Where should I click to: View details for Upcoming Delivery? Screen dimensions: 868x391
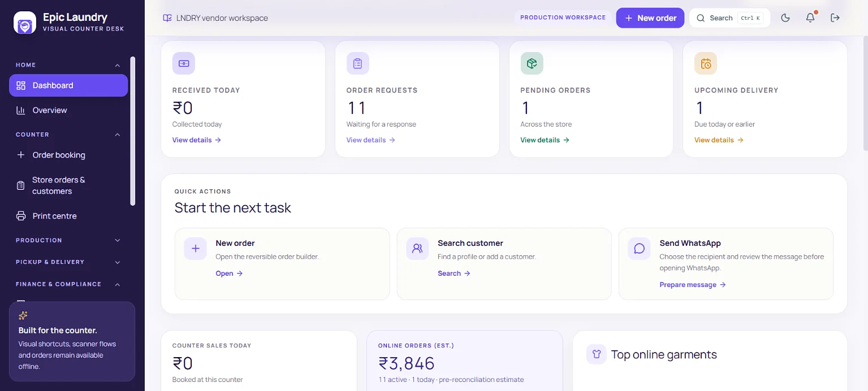coord(719,140)
